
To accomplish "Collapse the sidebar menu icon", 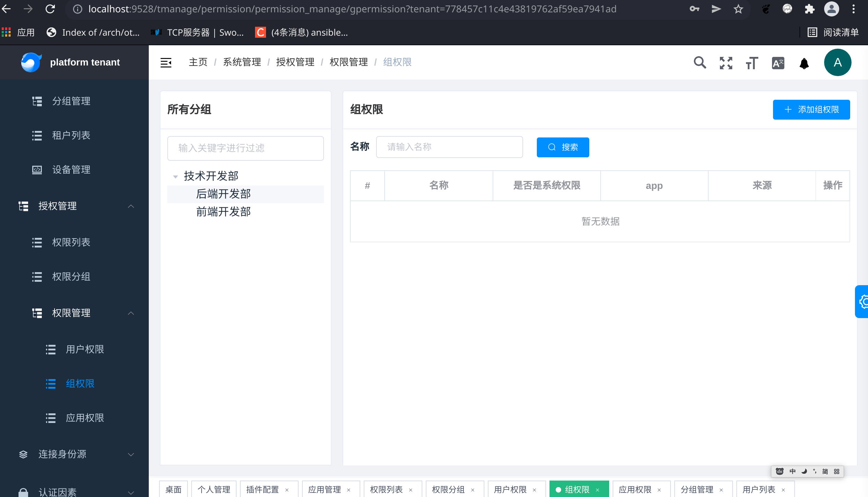I will [x=166, y=63].
